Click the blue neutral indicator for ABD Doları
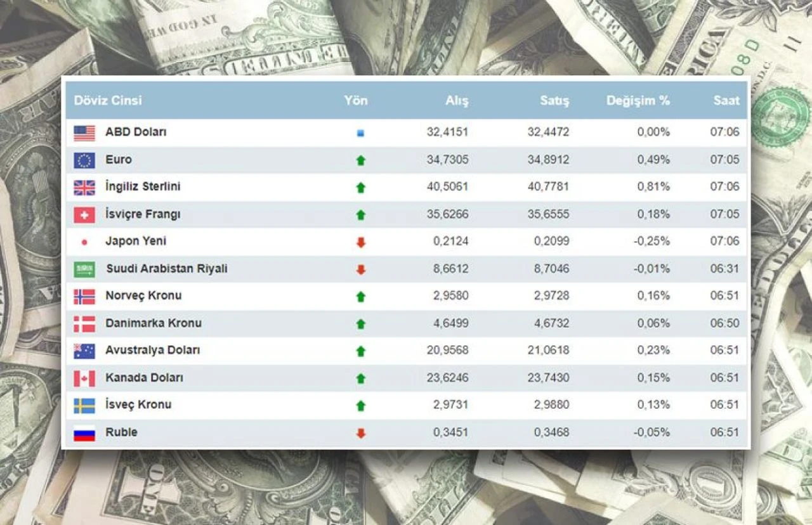 360,133
